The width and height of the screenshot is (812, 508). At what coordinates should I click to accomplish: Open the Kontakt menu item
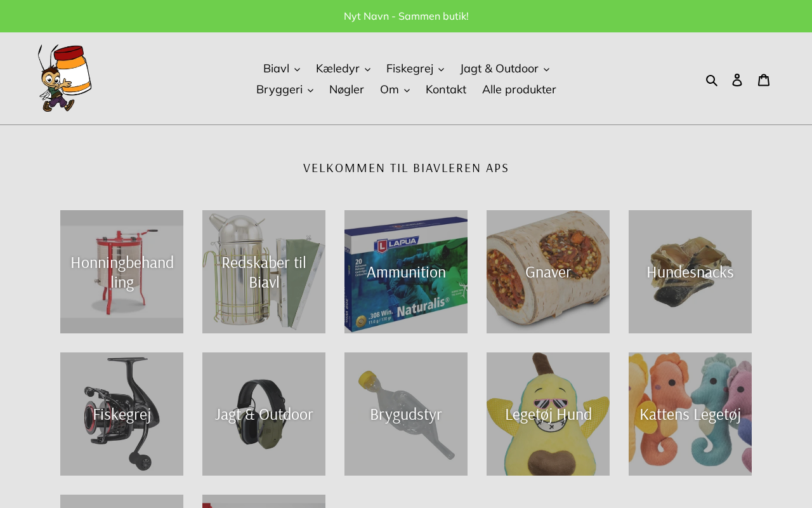[446, 90]
